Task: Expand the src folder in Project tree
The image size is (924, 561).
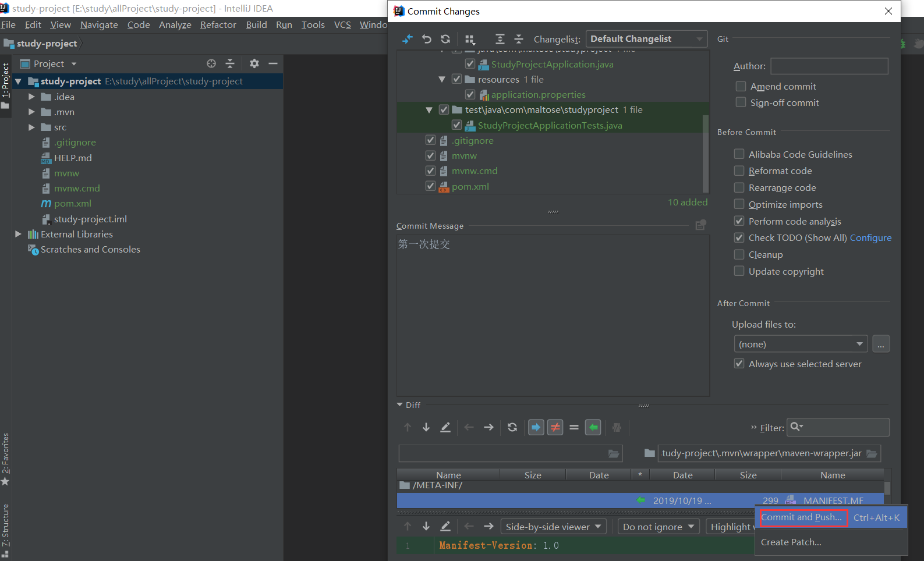Action: 31,127
